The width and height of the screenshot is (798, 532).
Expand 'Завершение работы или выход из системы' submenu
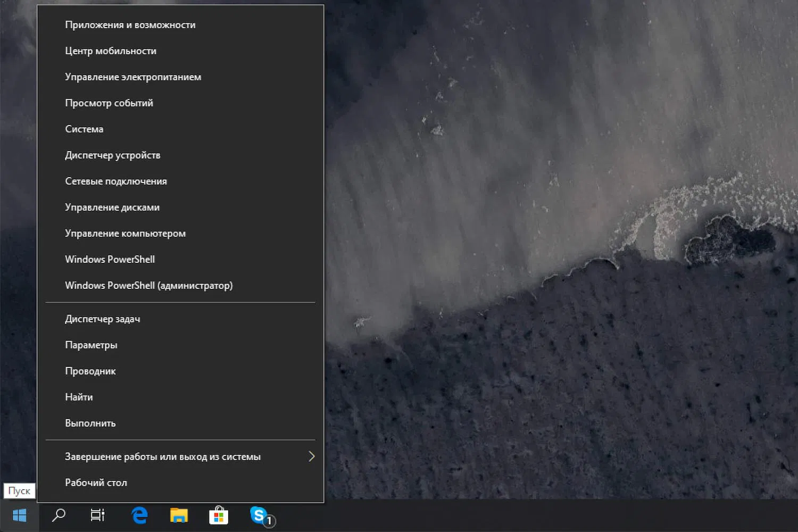180,457
